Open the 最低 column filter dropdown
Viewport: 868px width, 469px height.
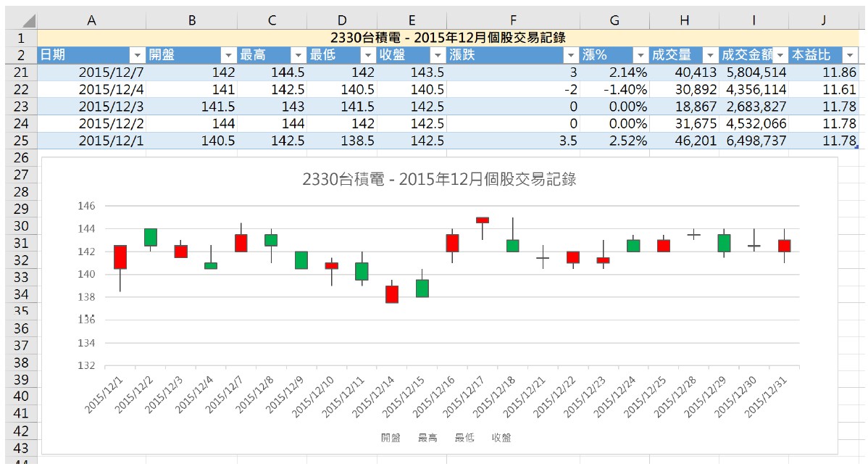(x=368, y=55)
